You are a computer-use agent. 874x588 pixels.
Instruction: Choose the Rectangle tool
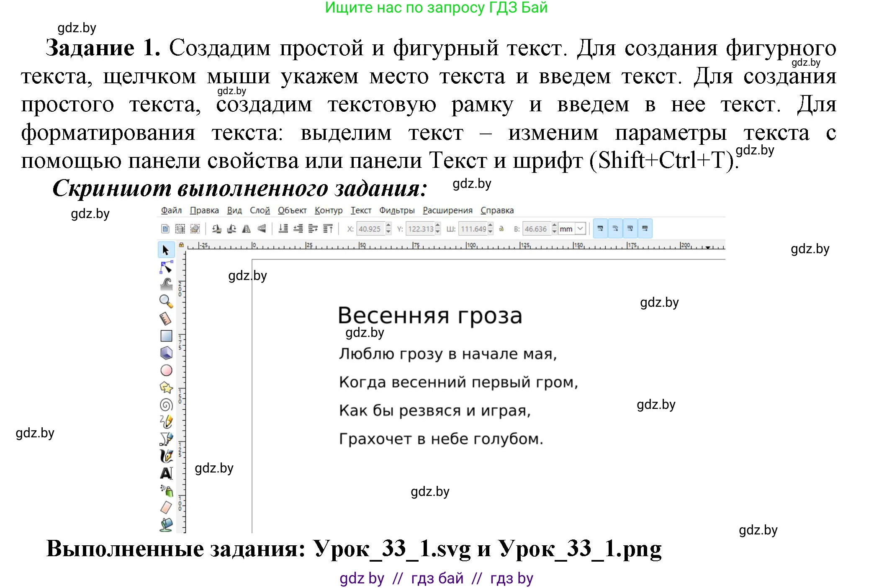pyautogui.click(x=165, y=335)
